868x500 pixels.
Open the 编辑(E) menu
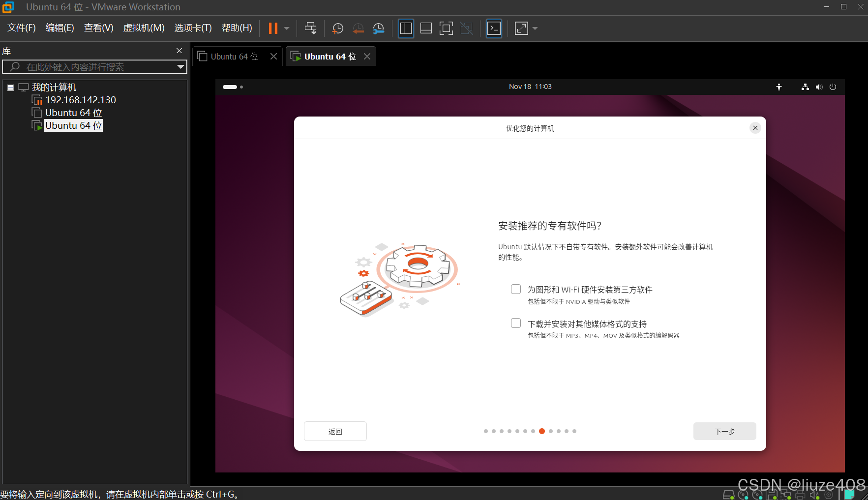pyautogui.click(x=60, y=28)
